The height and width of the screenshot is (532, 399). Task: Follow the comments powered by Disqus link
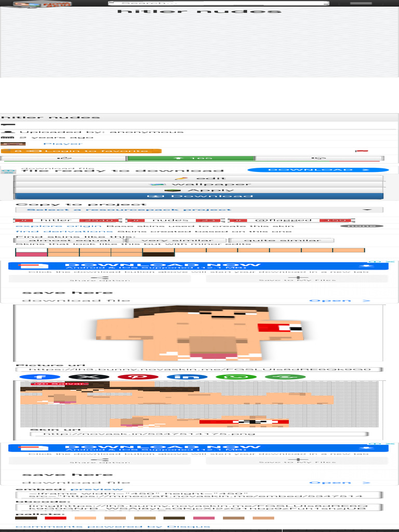click(x=113, y=527)
